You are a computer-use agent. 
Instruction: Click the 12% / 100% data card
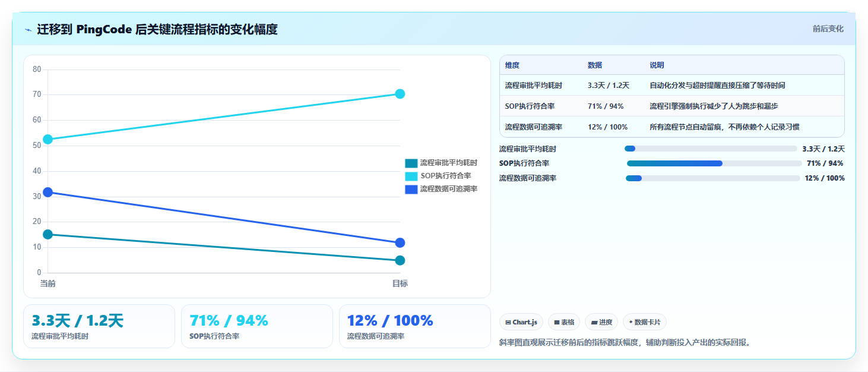[x=415, y=326]
